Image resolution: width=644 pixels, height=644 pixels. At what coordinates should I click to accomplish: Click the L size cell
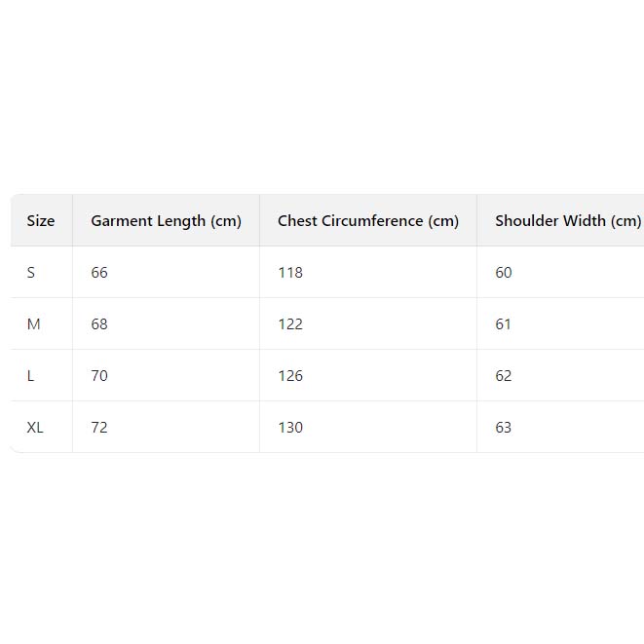click(x=31, y=376)
